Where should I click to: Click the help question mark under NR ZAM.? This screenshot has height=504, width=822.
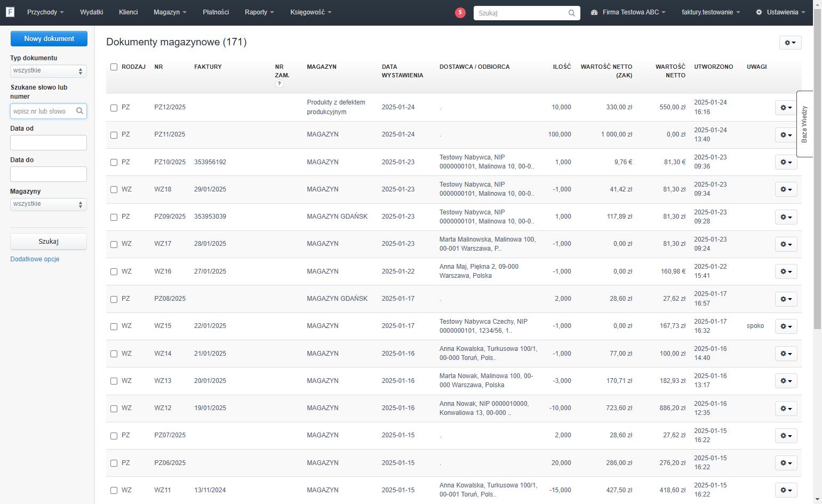(x=279, y=84)
